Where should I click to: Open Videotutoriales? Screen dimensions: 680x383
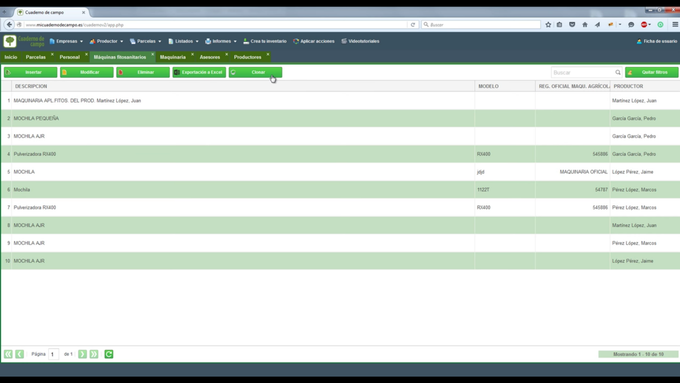(360, 41)
